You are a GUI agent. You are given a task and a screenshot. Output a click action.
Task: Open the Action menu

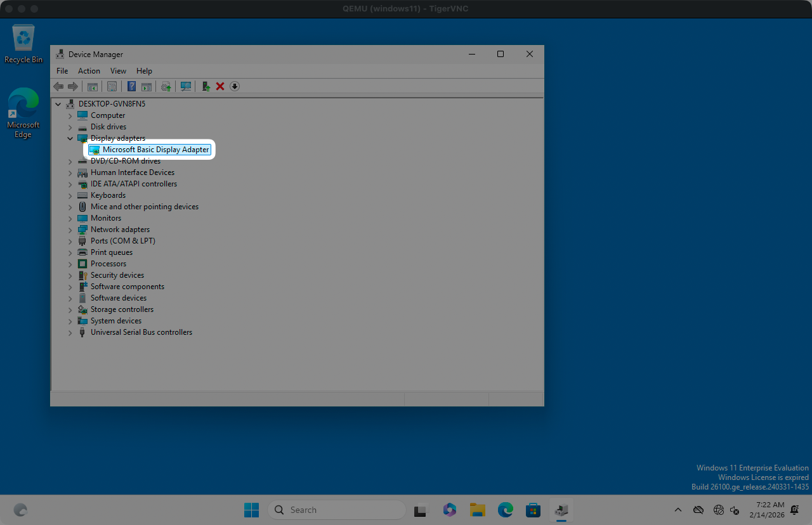89,71
